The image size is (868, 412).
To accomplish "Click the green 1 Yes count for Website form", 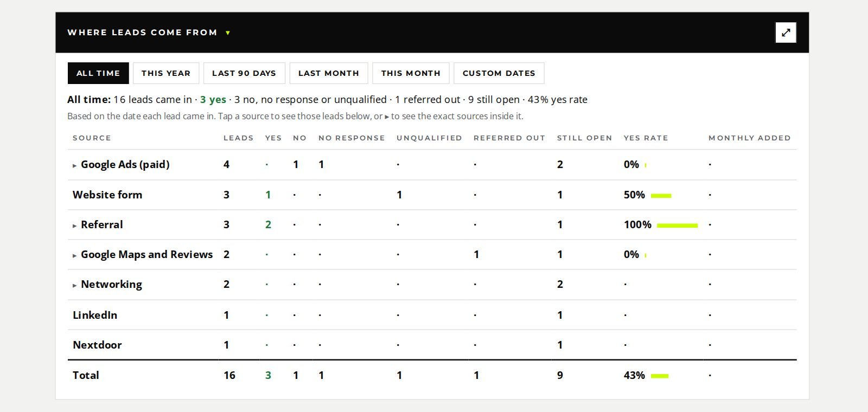I will pos(268,195).
